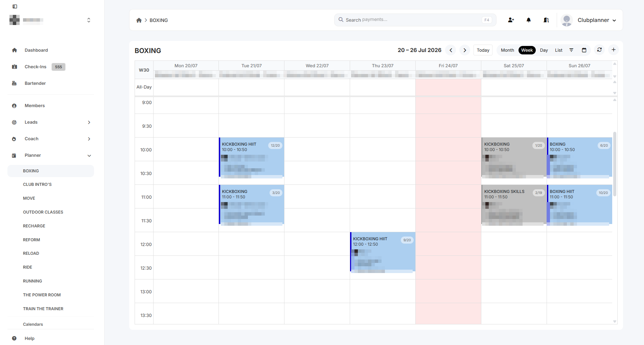The height and width of the screenshot is (345, 644).
Task: Open CLUB INTRO'S planner
Action: (x=37, y=184)
